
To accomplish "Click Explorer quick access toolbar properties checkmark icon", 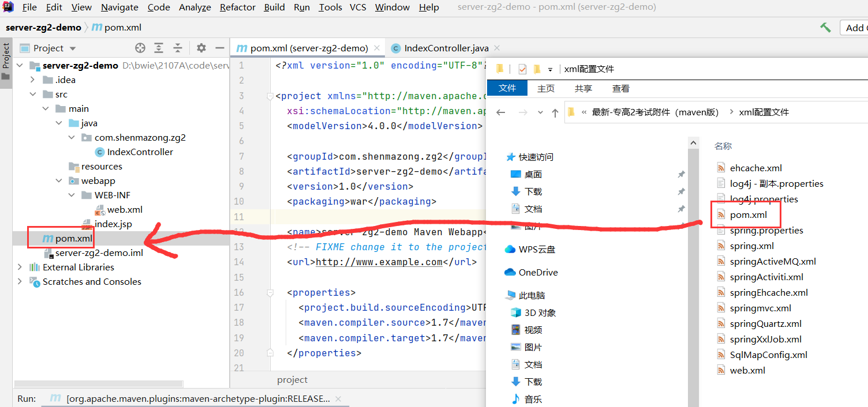I will pyautogui.click(x=522, y=69).
